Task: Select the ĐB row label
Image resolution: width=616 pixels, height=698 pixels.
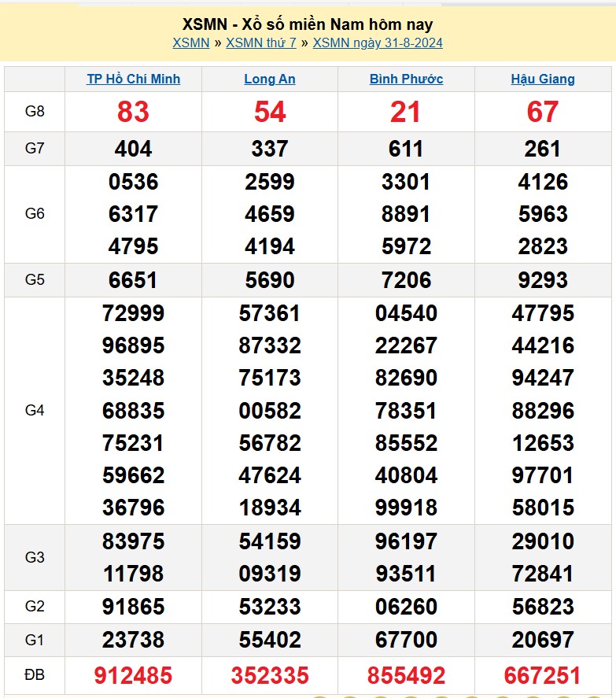Action: [35, 675]
